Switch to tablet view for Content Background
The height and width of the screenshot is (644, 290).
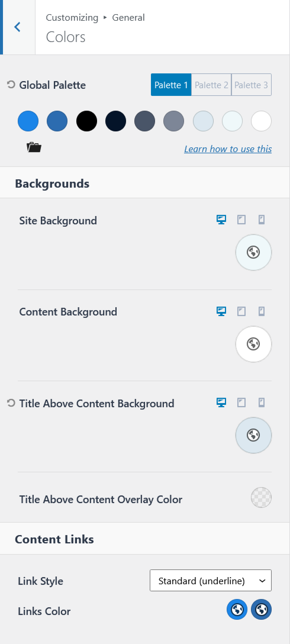coord(241,311)
